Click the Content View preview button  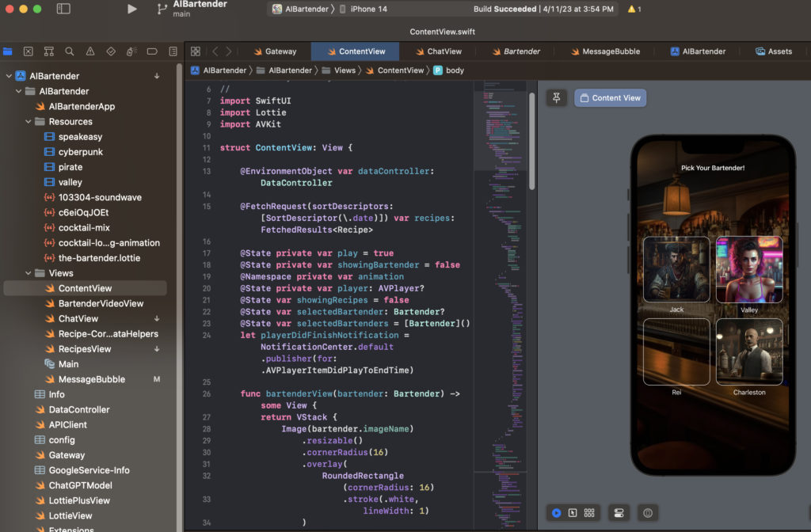pyautogui.click(x=610, y=98)
